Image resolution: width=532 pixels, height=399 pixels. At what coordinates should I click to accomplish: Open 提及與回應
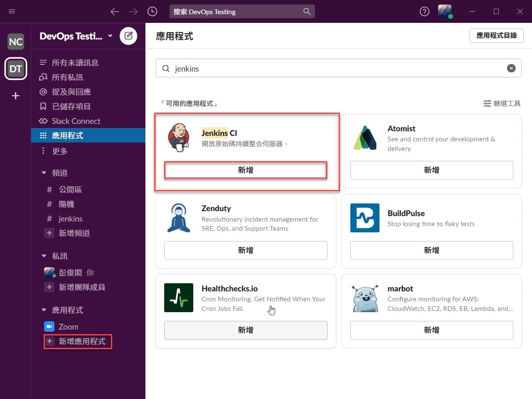(88, 92)
